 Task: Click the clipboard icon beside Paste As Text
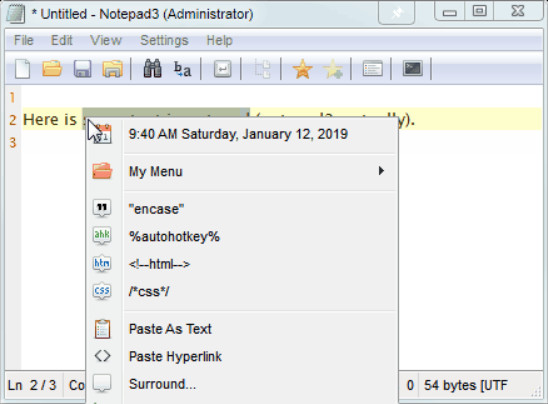click(x=102, y=329)
